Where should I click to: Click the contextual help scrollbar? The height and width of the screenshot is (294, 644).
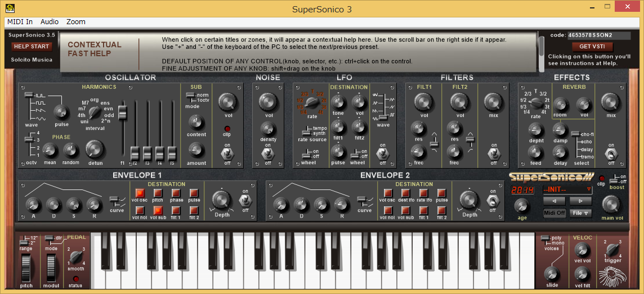542,53
